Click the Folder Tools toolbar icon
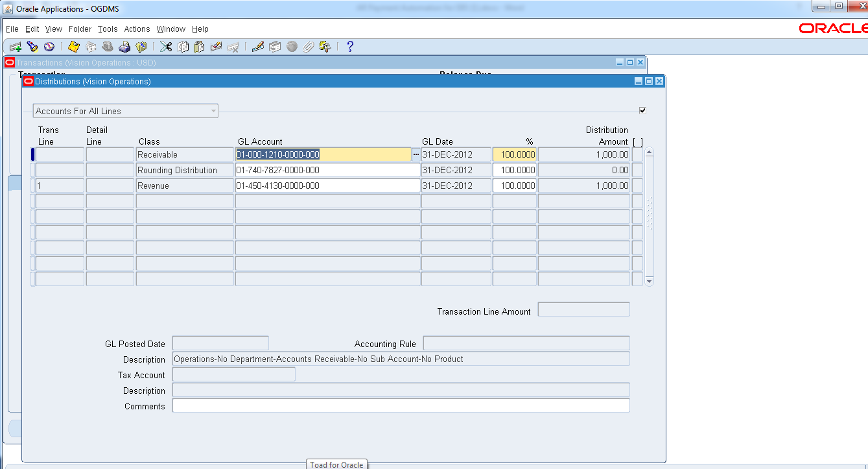The width and height of the screenshot is (868, 469). [325, 47]
